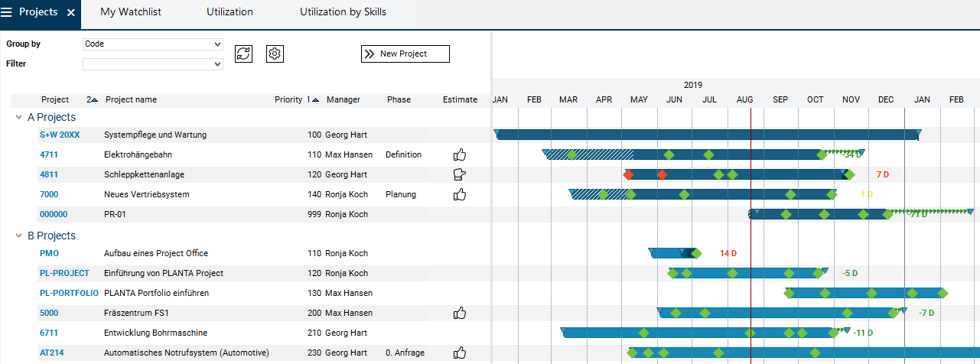Collapse the B Projects group
This screenshot has height=364, width=980.
tap(18, 236)
